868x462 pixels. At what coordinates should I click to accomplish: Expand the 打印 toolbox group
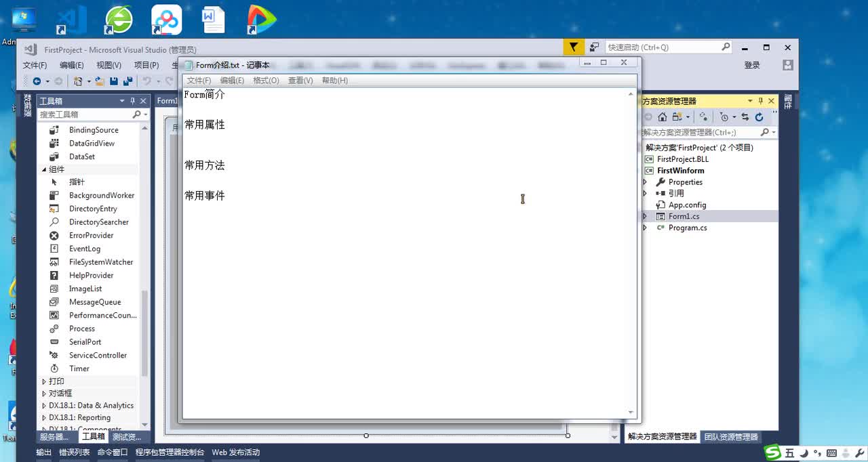point(44,381)
